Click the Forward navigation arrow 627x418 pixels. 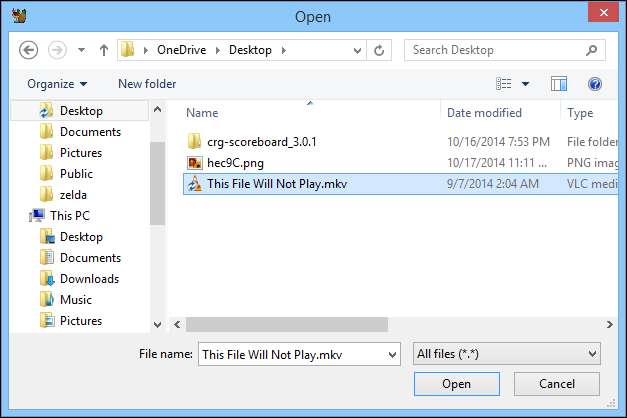point(57,50)
